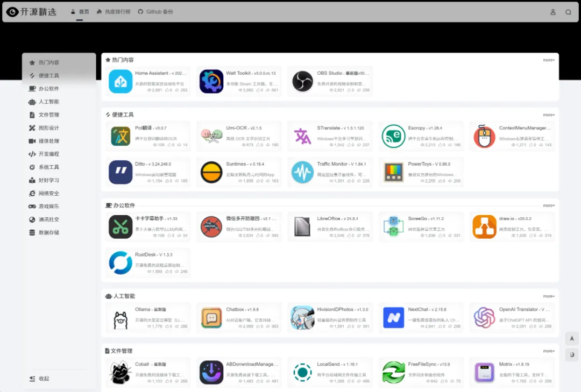
Task: Select 数据存储 in the sidebar
Action: [x=59, y=232]
